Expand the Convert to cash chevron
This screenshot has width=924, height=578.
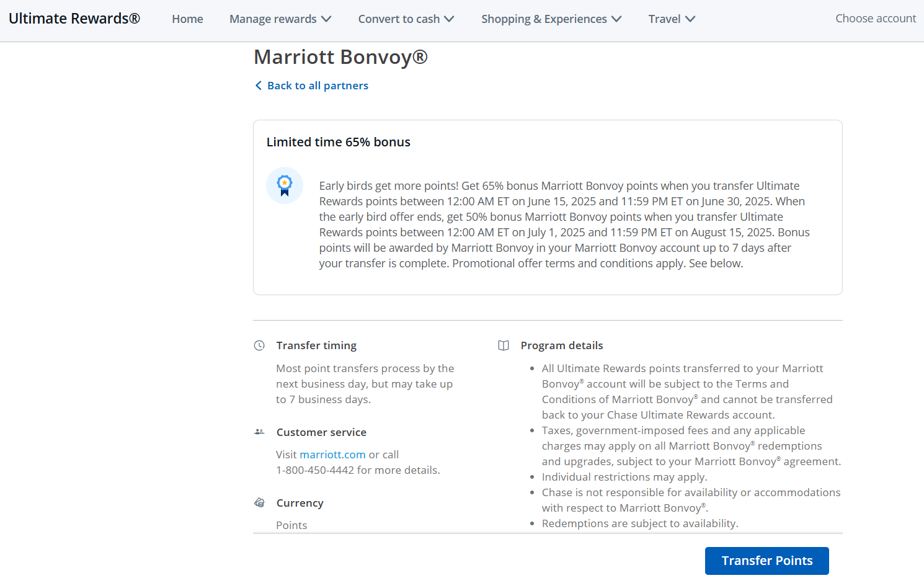tap(449, 19)
